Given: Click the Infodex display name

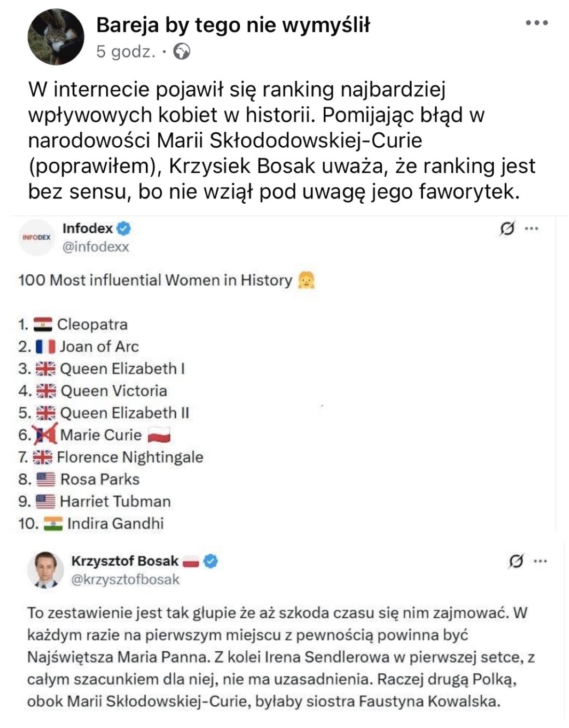Looking at the screenshot, I should tap(87, 228).
